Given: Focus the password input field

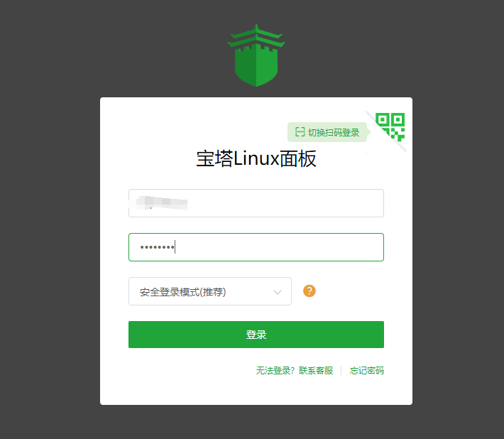Looking at the screenshot, I should point(256,247).
